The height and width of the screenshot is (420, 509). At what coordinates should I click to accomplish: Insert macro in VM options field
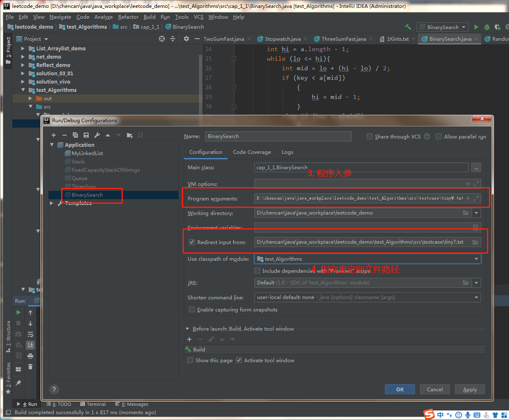pyautogui.click(x=468, y=184)
